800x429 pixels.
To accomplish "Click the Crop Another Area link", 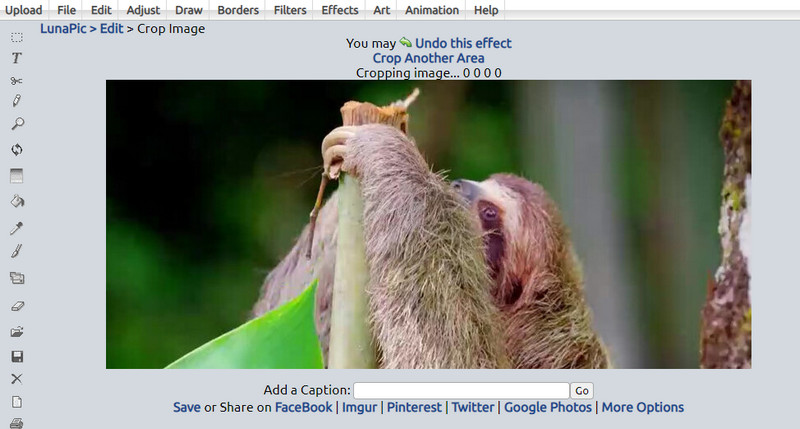I will click(428, 58).
